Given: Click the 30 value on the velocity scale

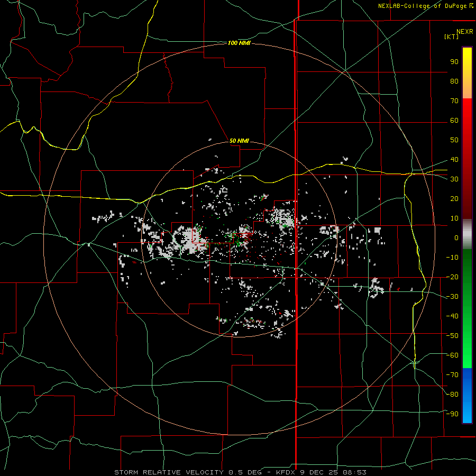Looking at the screenshot, I should [x=454, y=179].
